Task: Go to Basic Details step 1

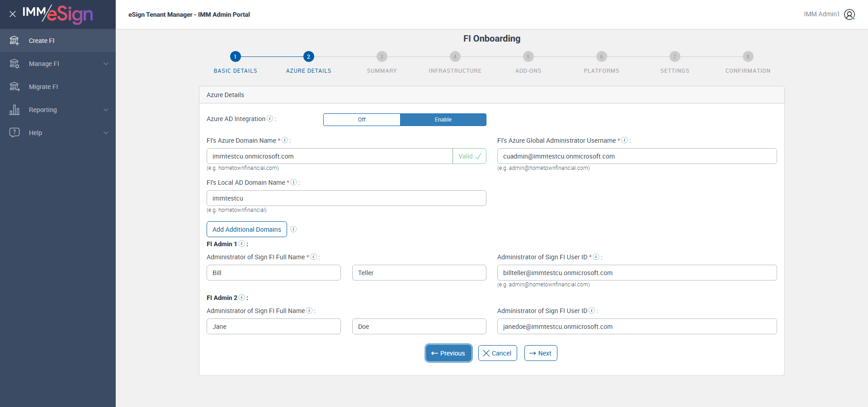Action: (x=235, y=56)
